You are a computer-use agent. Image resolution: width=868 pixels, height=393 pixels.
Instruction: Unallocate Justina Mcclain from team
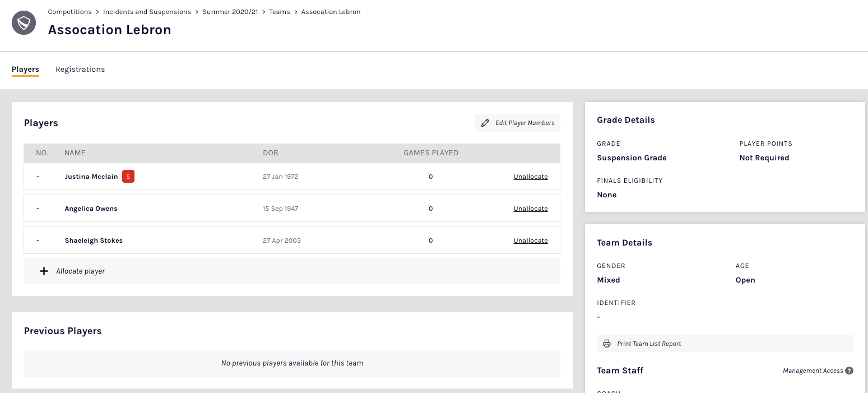[x=530, y=177]
